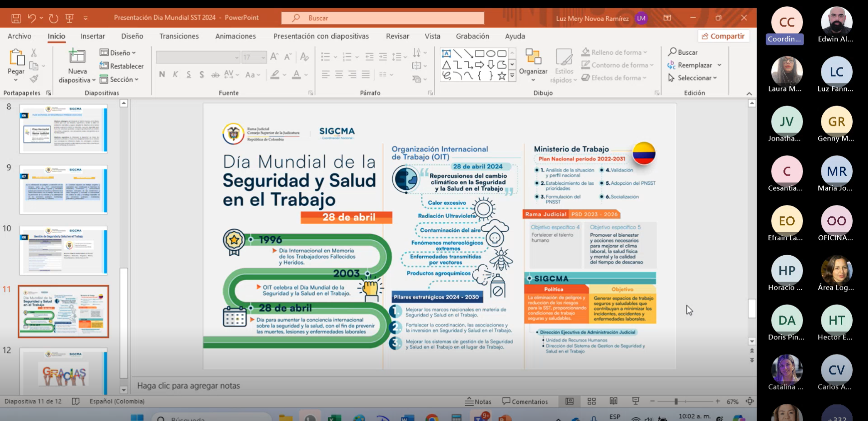868x421 pixels.
Task: Click the text highlight color pen
Action: [275, 75]
